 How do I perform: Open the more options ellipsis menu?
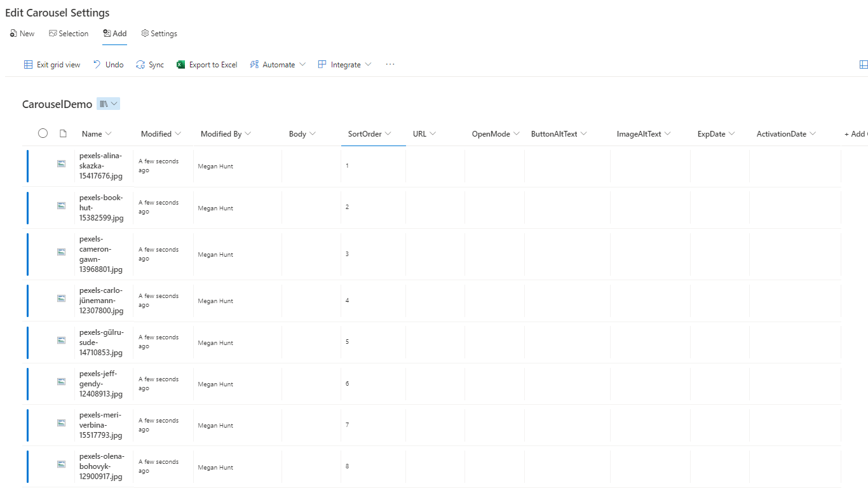click(x=390, y=64)
